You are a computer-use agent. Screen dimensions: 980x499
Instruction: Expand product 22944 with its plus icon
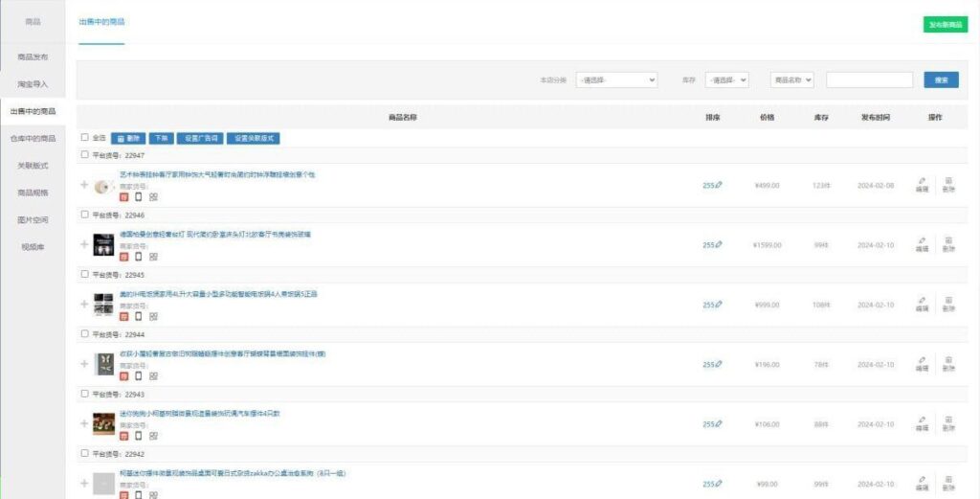84,365
